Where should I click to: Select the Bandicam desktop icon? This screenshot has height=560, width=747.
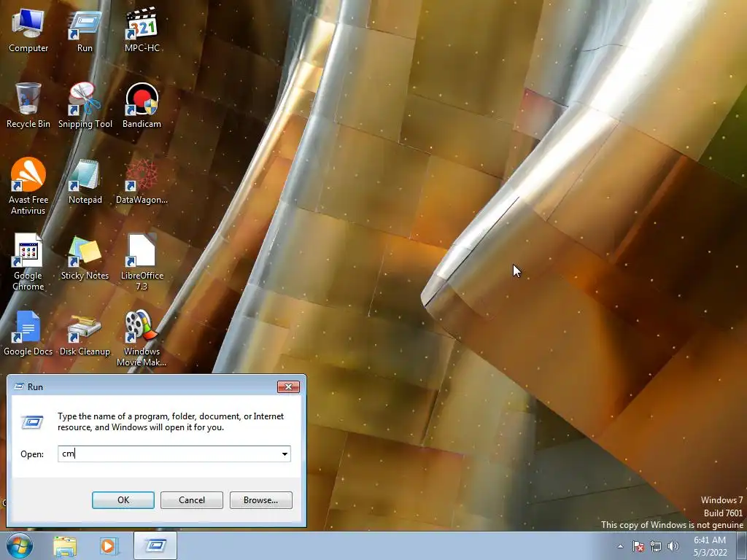[x=142, y=106]
